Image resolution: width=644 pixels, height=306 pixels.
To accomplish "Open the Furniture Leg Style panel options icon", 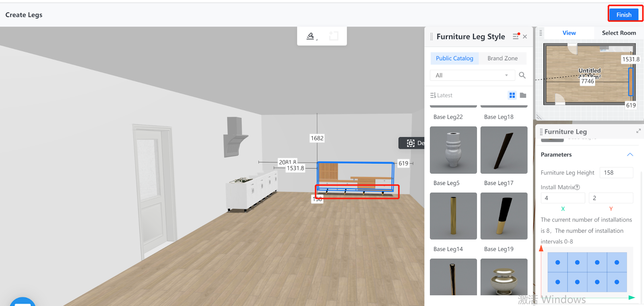I will click(516, 36).
